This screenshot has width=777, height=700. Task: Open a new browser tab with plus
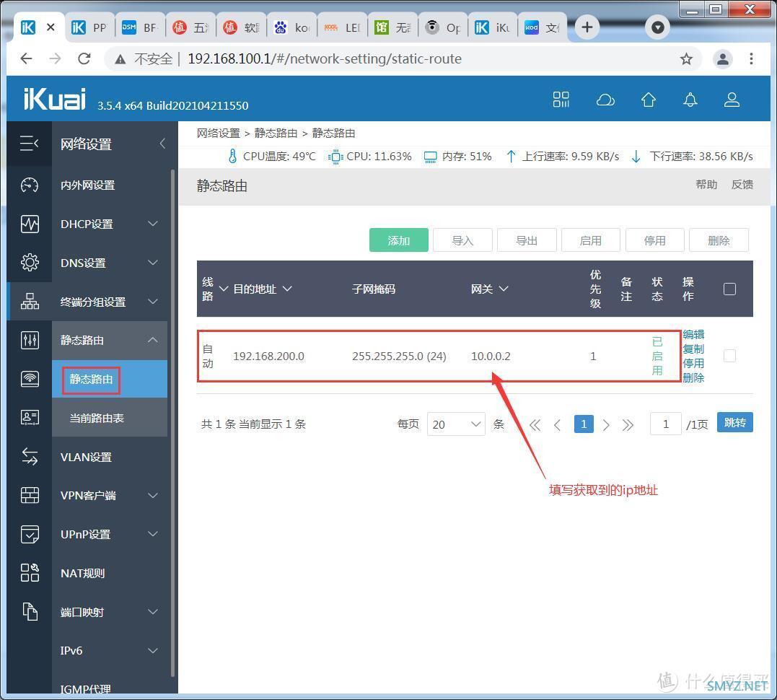pos(587,27)
